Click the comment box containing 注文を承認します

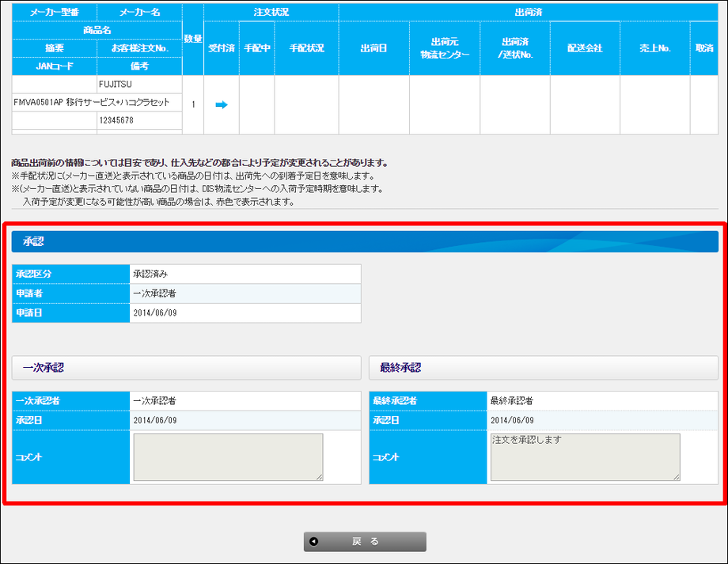click(x=585, y=456)
